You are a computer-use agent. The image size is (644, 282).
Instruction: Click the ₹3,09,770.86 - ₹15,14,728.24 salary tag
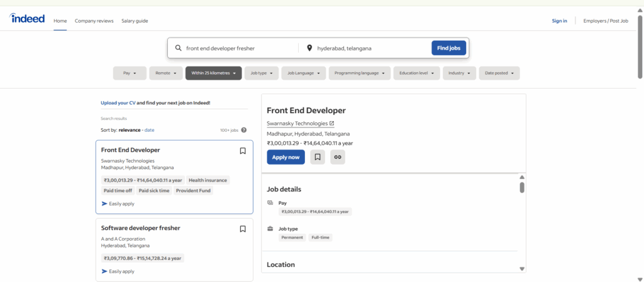click(x=143, y=258)
